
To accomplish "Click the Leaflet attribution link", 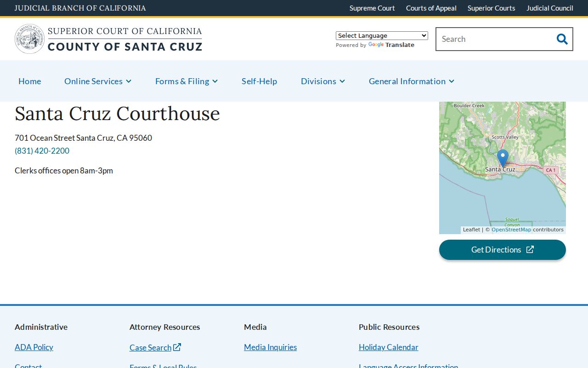I will [x=471, y=230].
